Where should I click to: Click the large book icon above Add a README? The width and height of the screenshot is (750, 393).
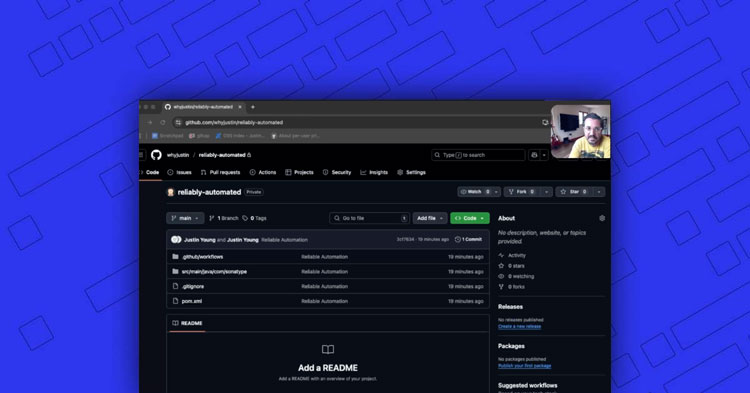tap(328, 349)
